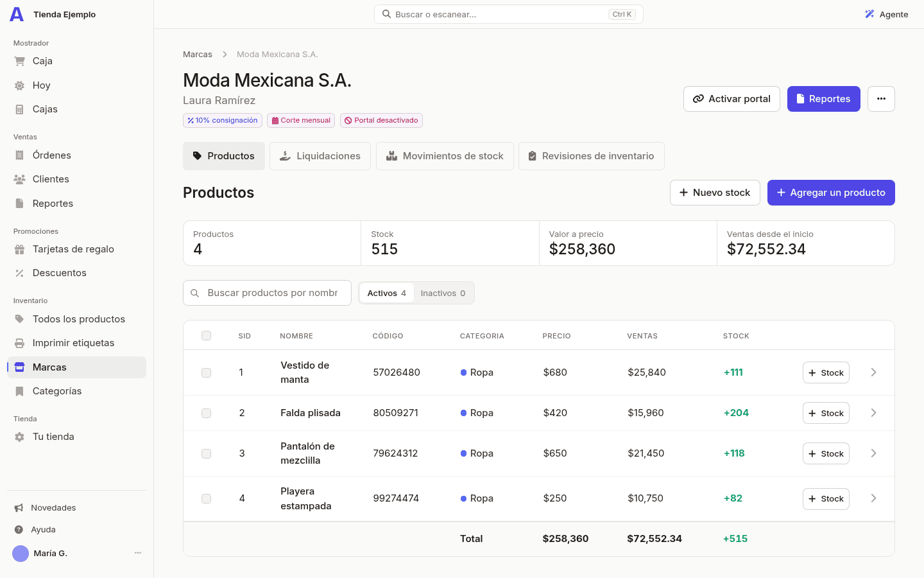
Task: Open Tu tienda settings
Action: coord(76,437)
